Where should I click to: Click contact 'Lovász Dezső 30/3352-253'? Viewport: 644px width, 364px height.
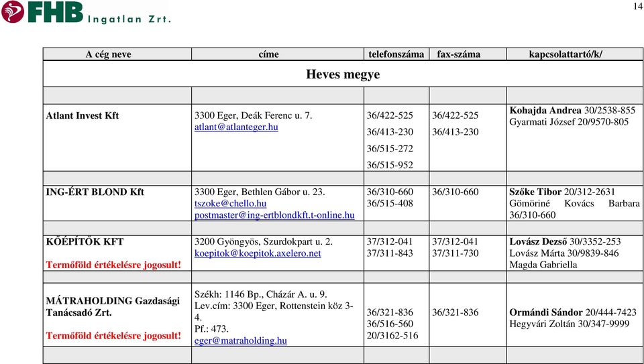click(565, 242)
